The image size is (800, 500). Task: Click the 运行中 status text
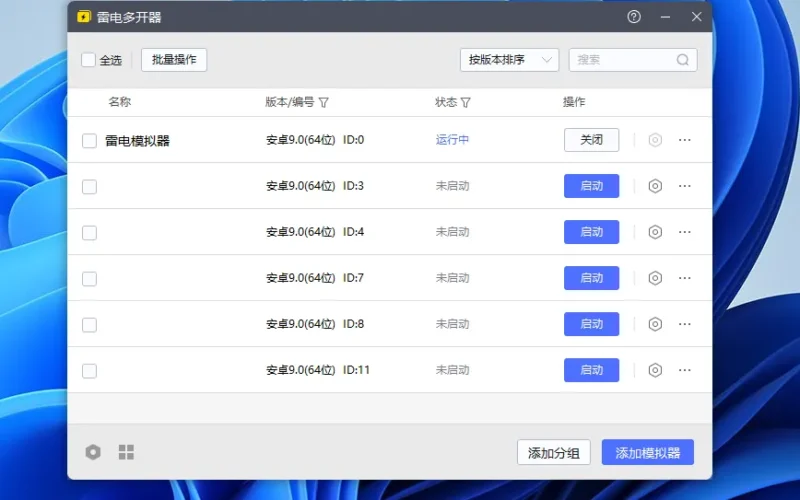[453, 140]
